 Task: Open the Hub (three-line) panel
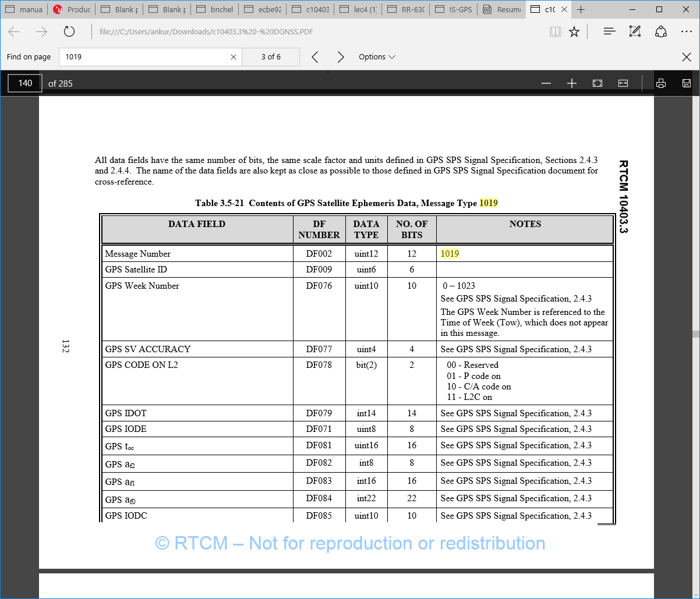click(609, 32)
